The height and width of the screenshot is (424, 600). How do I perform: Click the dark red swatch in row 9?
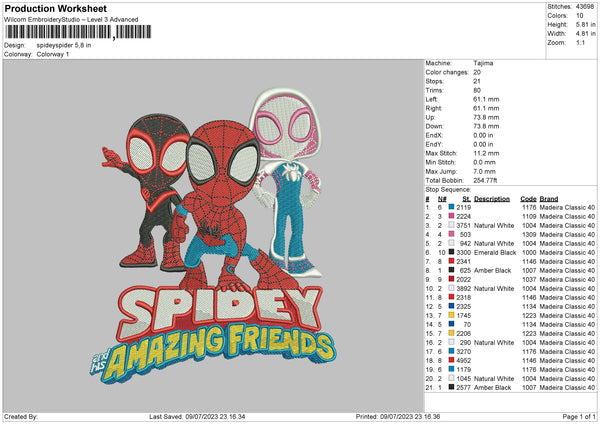451,279
